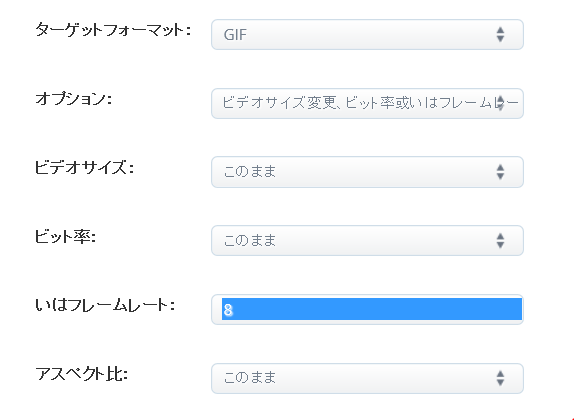Click the GIF text in the format selector
The width and height of the screenshot is (574, 420).
click(235, 35)
